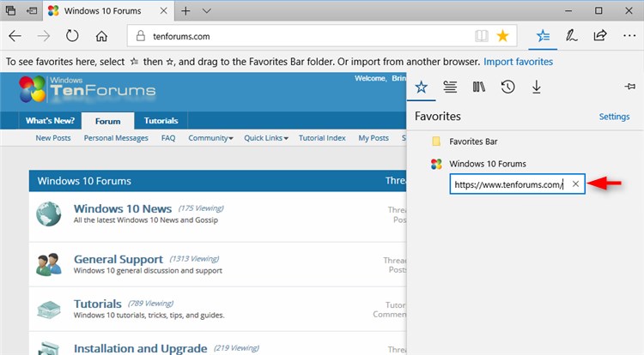The width and height of the screenshot is (644, 355).
Task: Open the Tutorial Index link
Action: tap(322, 138)
